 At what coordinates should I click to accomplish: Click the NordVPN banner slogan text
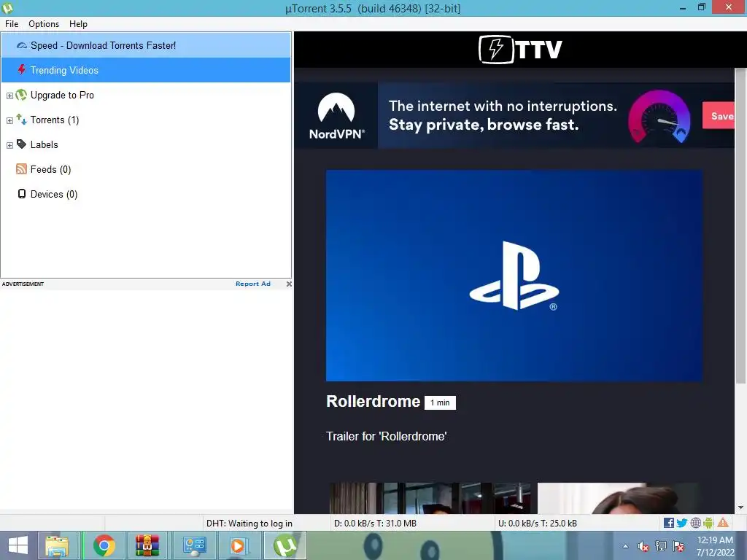[x=503, y=115]
